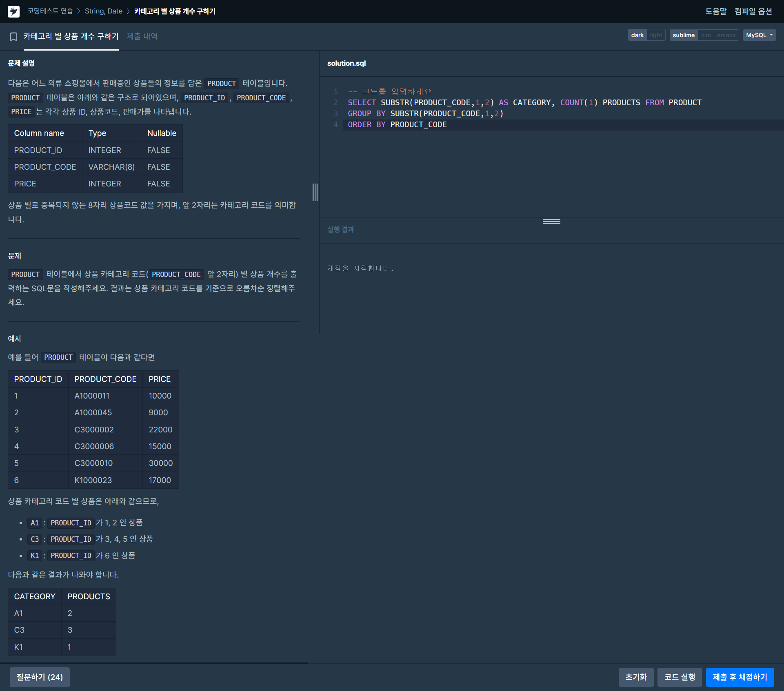Open 질문하기 (24) questions button

[40, 677]
